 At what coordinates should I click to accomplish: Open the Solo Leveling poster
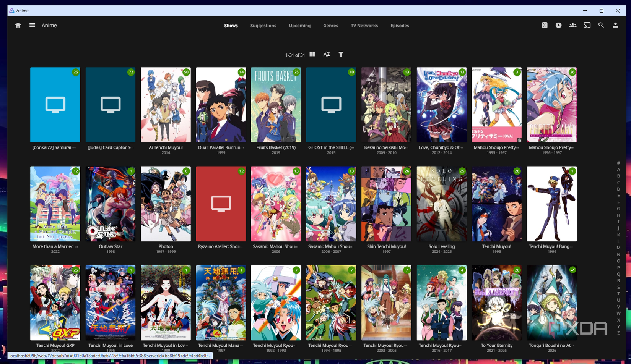point(441,204)
